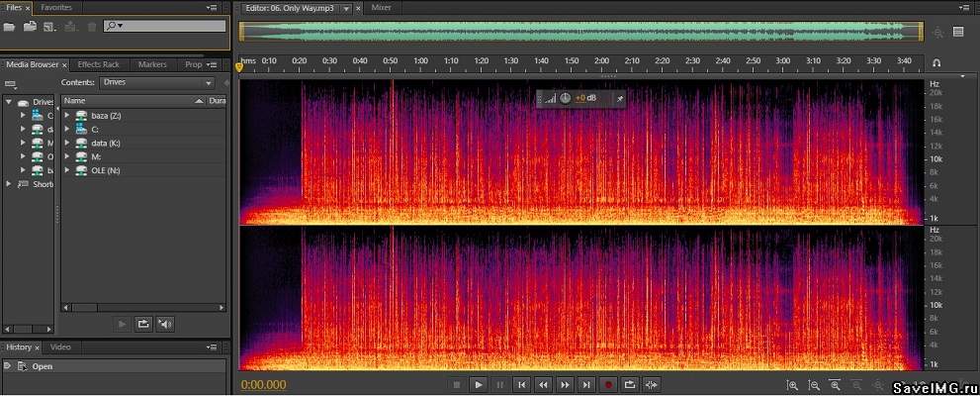The image size is (980, 396).
Task: Click the Record button
Action: point(608,384)
